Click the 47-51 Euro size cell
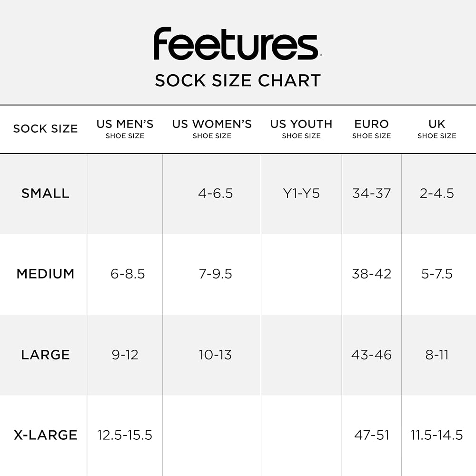 (371, 435)
